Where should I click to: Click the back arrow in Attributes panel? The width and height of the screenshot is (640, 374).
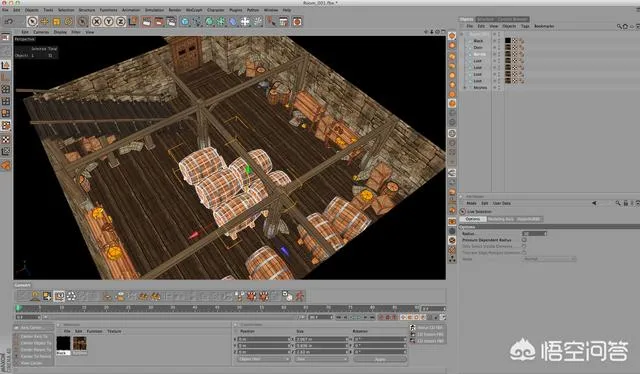594,203
